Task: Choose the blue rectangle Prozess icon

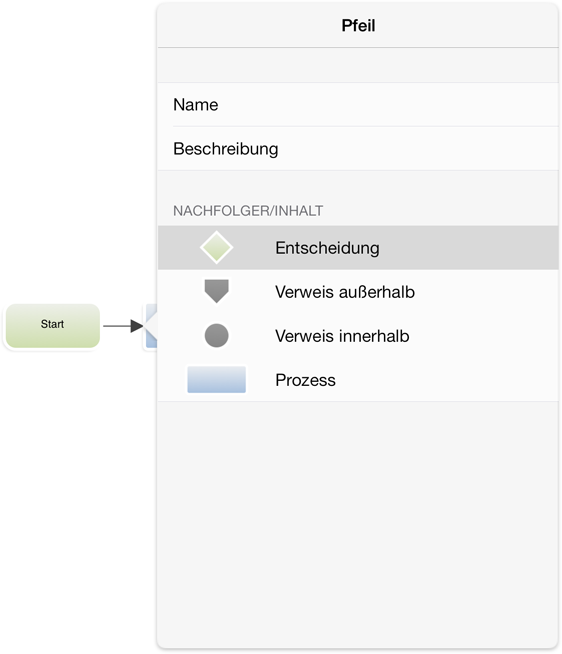Action: click(217, 380)
